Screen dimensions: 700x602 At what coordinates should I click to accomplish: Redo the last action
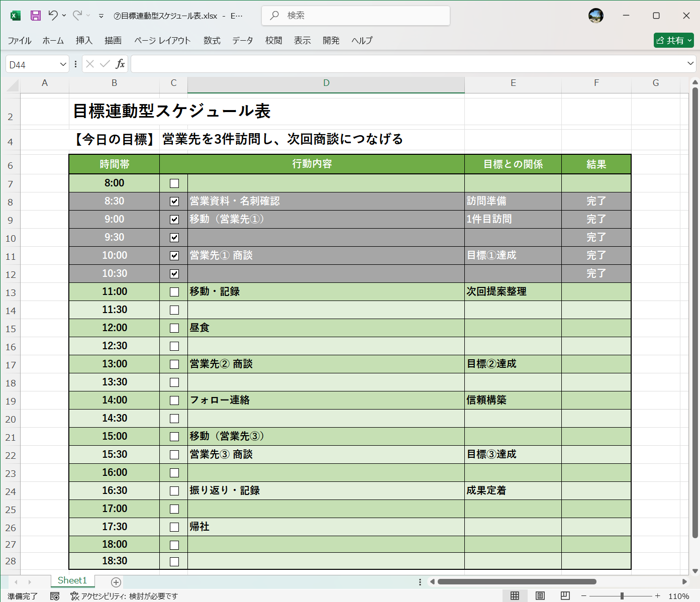pyautogui.click(x=75, y=16)
